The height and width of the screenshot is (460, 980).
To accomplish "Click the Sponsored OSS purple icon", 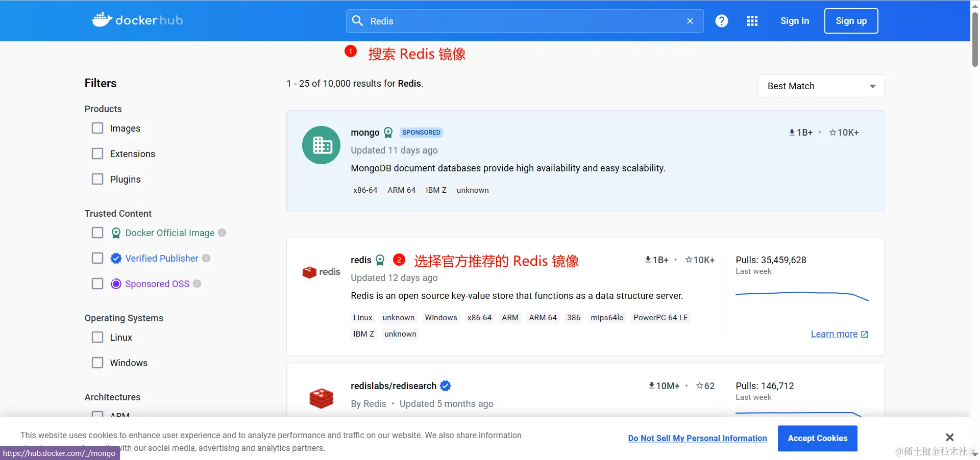I will point(116,284).
